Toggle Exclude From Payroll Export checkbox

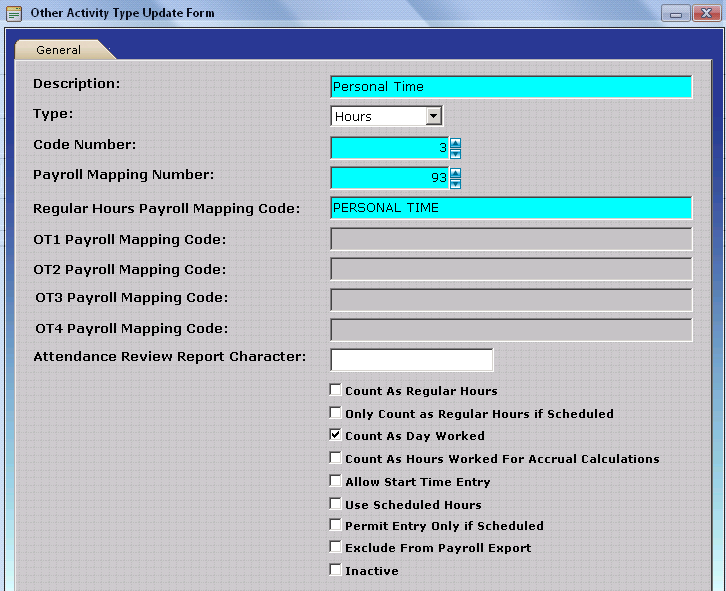click(336, 547)
